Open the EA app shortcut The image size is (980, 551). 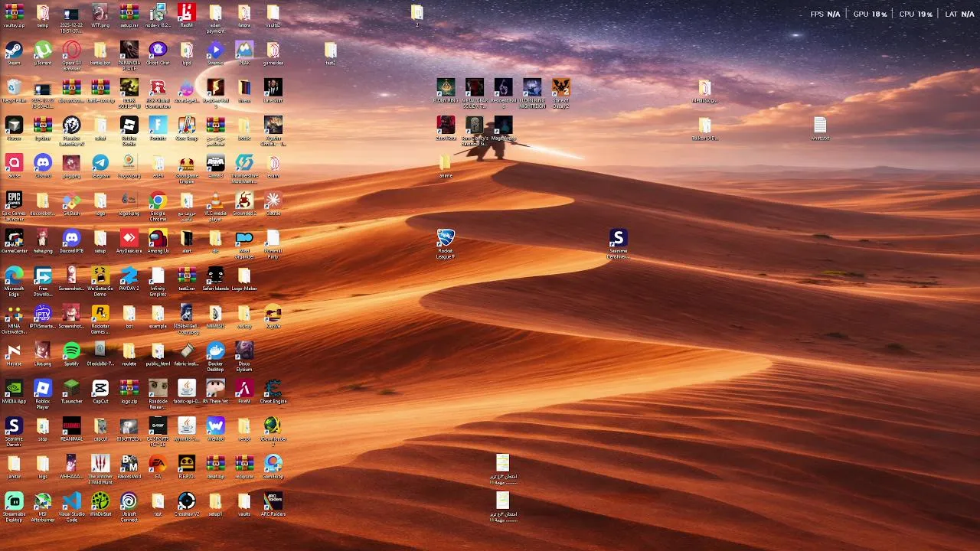pos(158,465)
